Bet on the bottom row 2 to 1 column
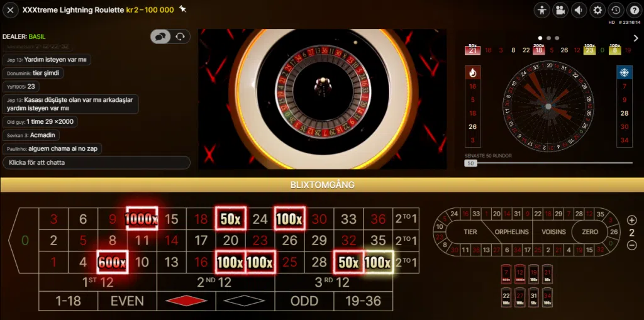 (406, 262)
